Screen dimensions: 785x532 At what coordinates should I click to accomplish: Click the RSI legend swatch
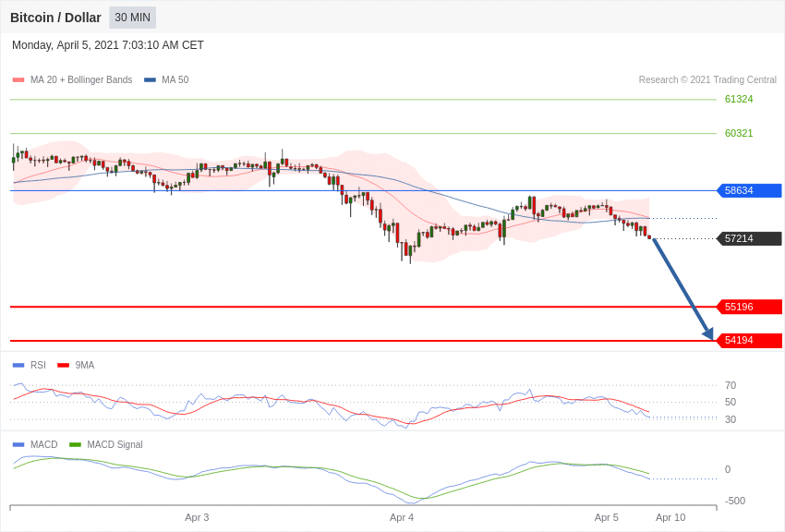click(18, 366)
